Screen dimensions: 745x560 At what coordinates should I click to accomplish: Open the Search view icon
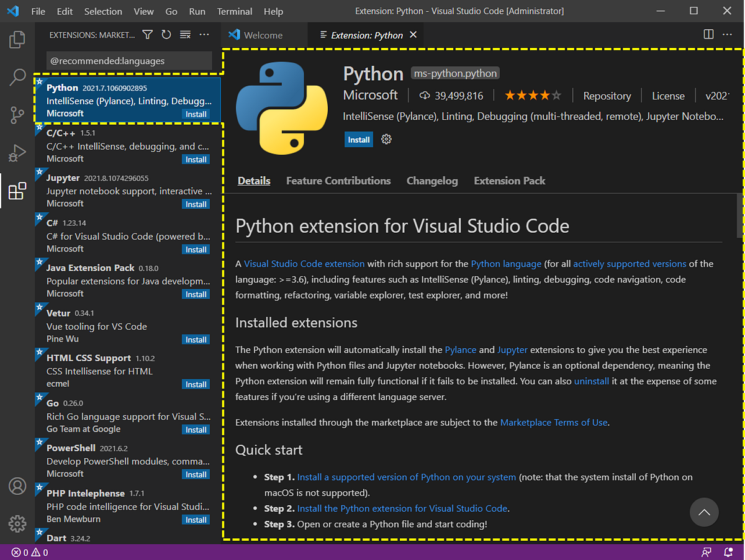point(17,78)
